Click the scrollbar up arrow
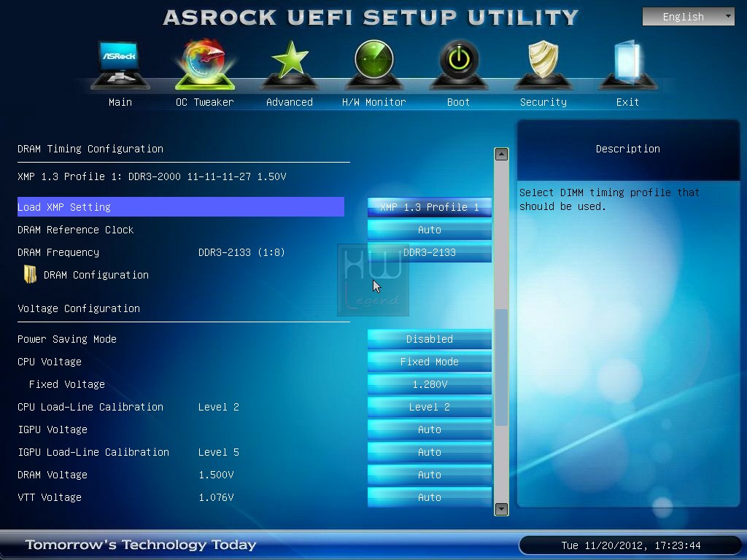 click(501, 155)
